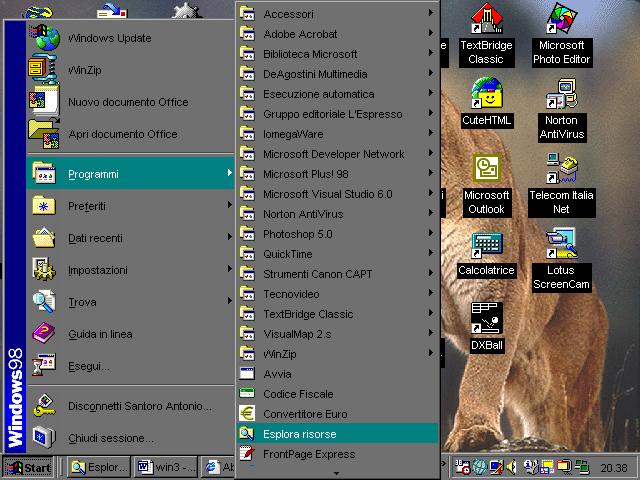Viewport: 640px width, 480px height.
Task: Click the WinZip icon in Start menu
Action: 42,69
